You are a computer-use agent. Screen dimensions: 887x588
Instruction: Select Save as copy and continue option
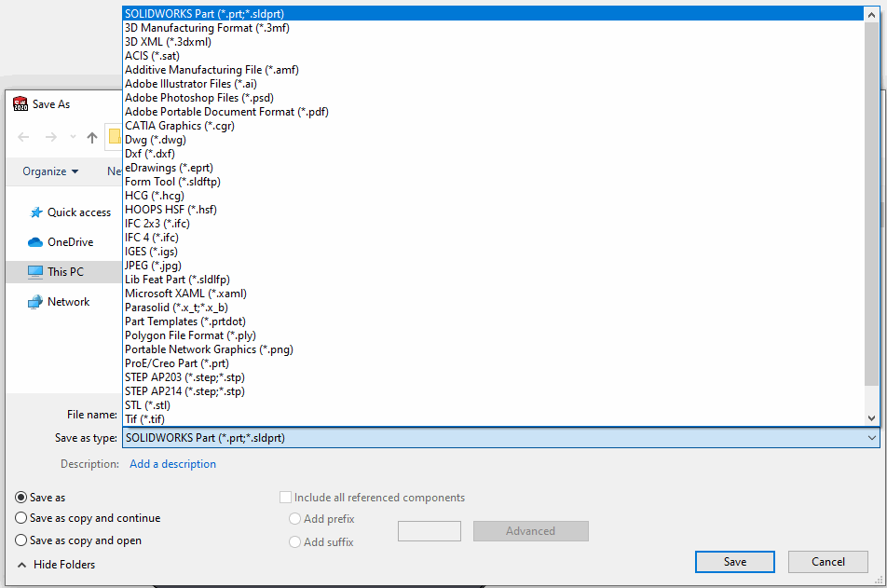click(20, 518)
